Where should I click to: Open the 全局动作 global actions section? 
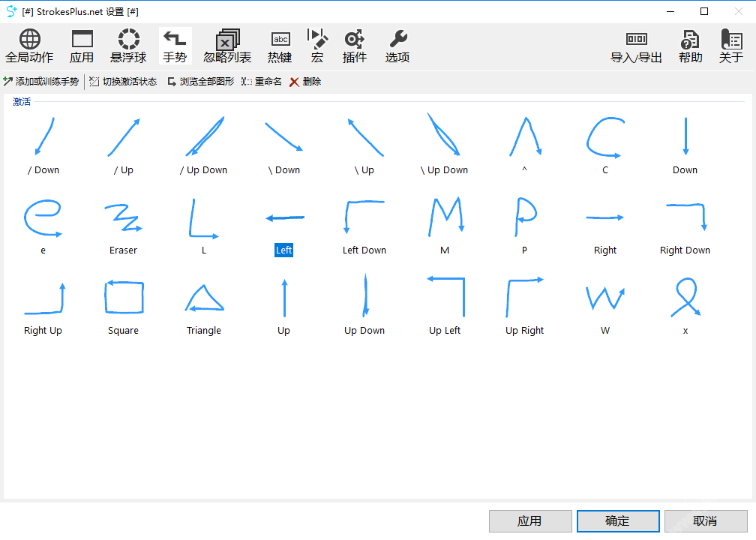coord(29,46)
